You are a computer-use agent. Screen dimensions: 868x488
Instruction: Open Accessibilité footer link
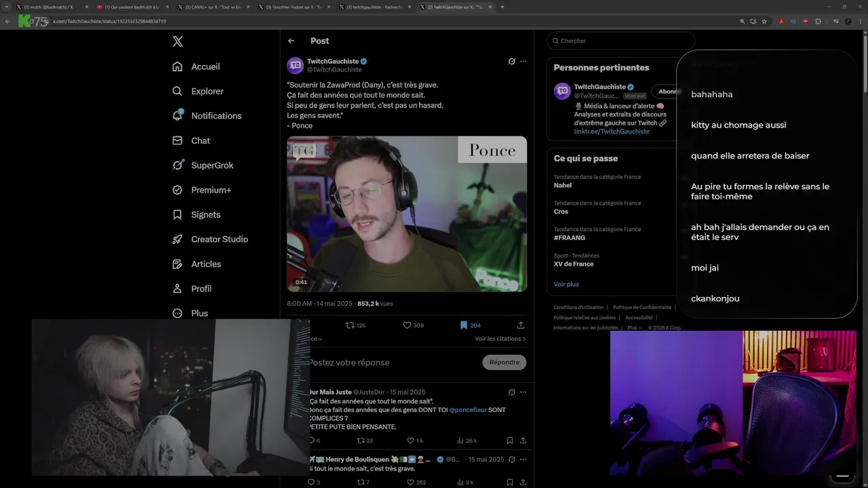click(x=639, y=317)
